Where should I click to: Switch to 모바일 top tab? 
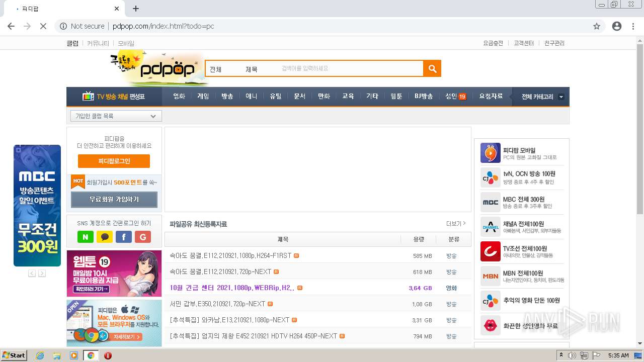click(x=126, y=43)
